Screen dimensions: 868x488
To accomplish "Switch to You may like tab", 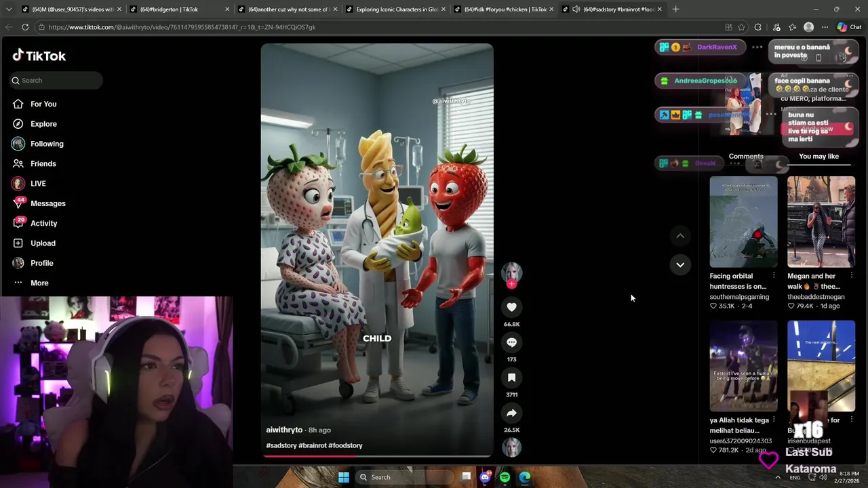I will (x=818, y=157).
